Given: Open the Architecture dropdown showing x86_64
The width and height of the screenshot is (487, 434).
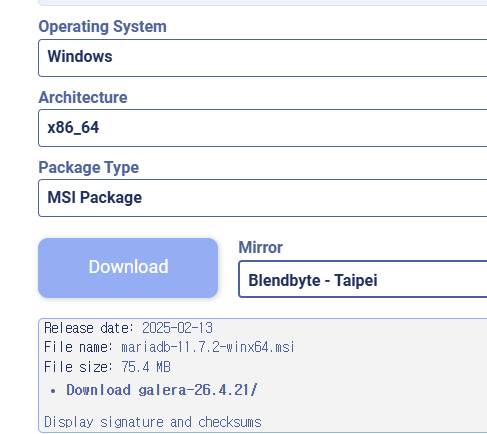Looking at the screenshot, I should pyautogui.click(x=263, y=128).
